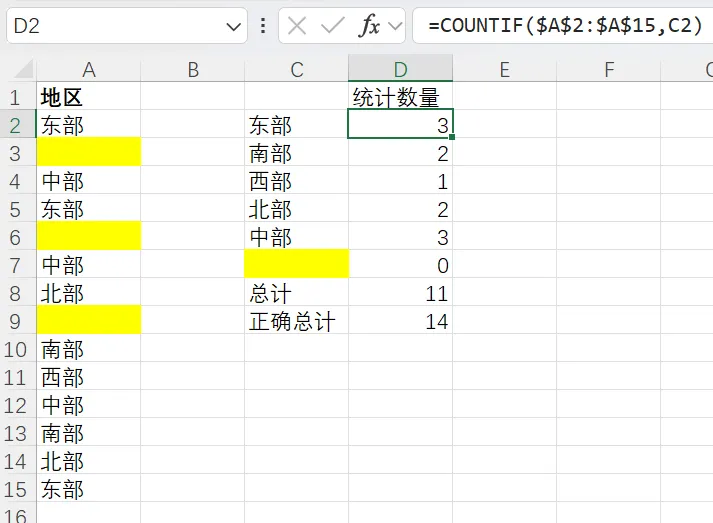Click cell A15 containing 东部
713x523 pixels.
[89, 490]
